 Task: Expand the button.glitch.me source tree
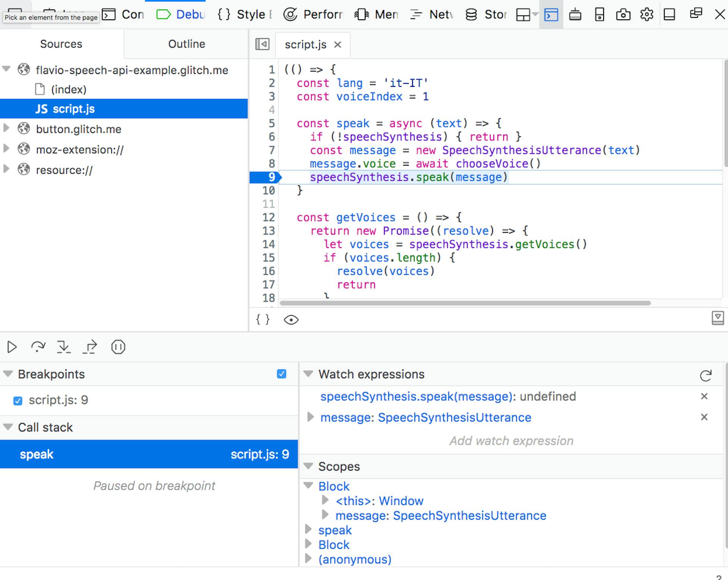5,129
